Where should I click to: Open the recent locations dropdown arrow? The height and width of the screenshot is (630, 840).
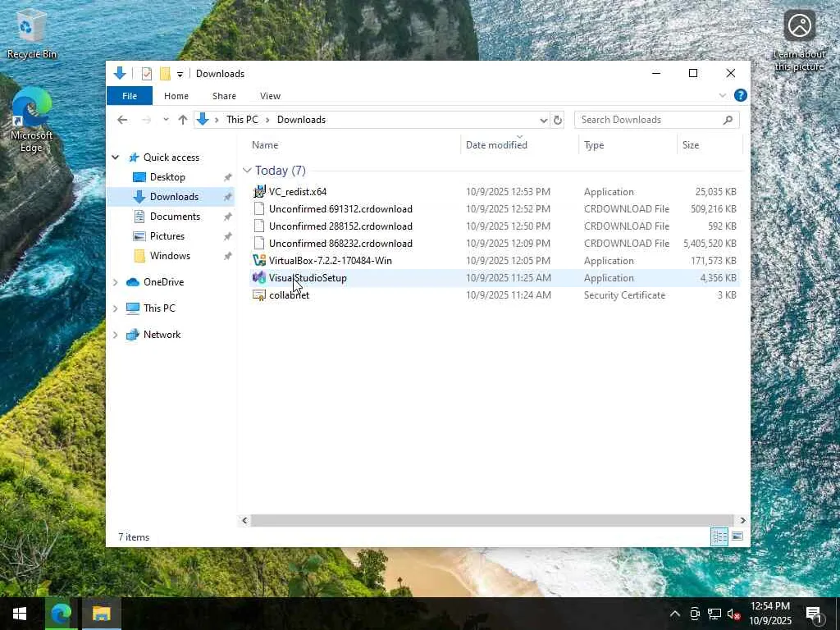pyautogui.click(x=166, y=120)
